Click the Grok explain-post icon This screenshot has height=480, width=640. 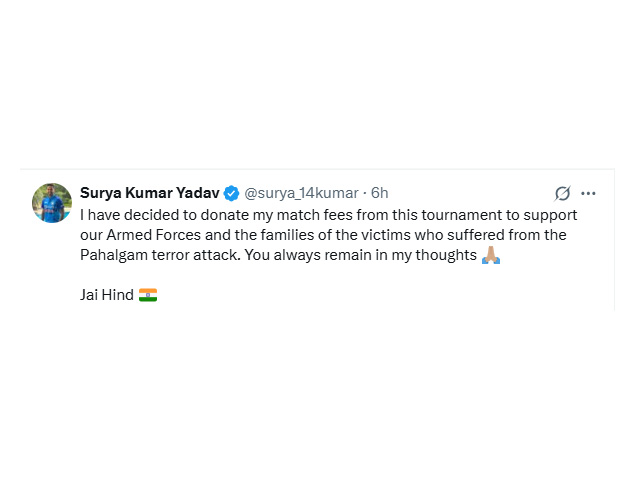[563, 193]
